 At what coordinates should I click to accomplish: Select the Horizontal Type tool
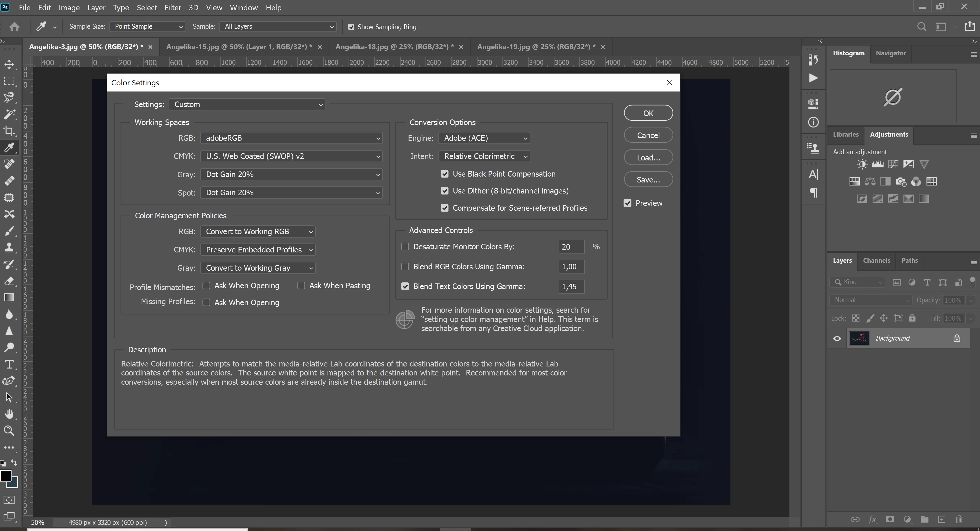(x=9, y=364)
